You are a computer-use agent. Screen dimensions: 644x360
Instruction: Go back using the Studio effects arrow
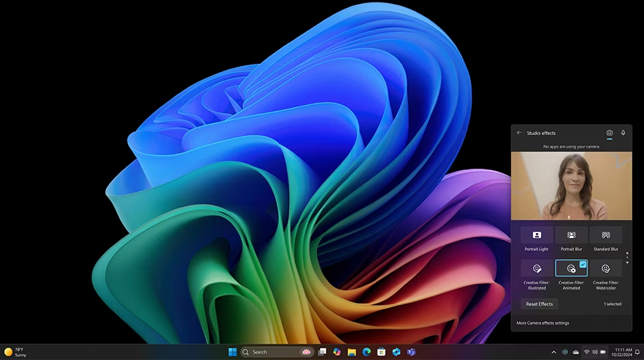click(519, 133)
